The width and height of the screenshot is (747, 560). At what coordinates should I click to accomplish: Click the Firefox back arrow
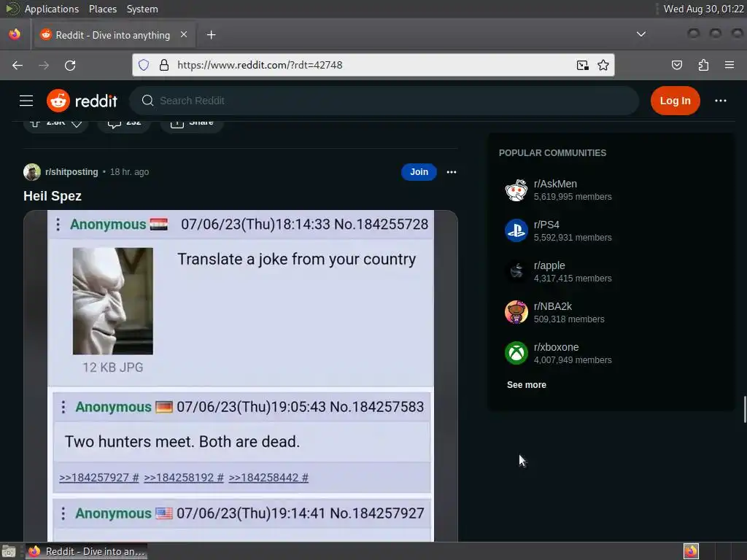point(18,65)
